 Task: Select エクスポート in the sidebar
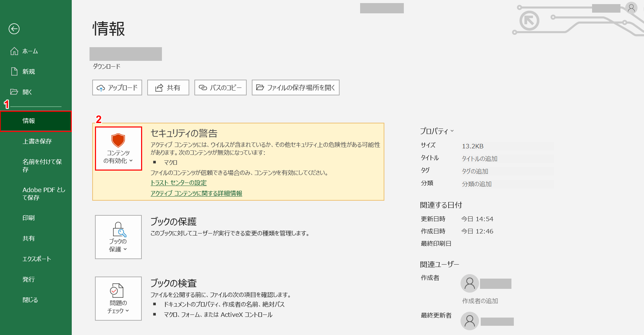pos(36,259)
